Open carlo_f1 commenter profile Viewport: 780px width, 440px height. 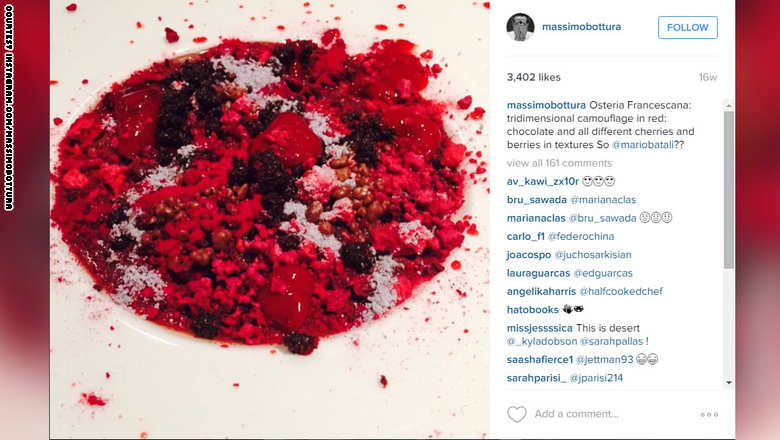525,237
